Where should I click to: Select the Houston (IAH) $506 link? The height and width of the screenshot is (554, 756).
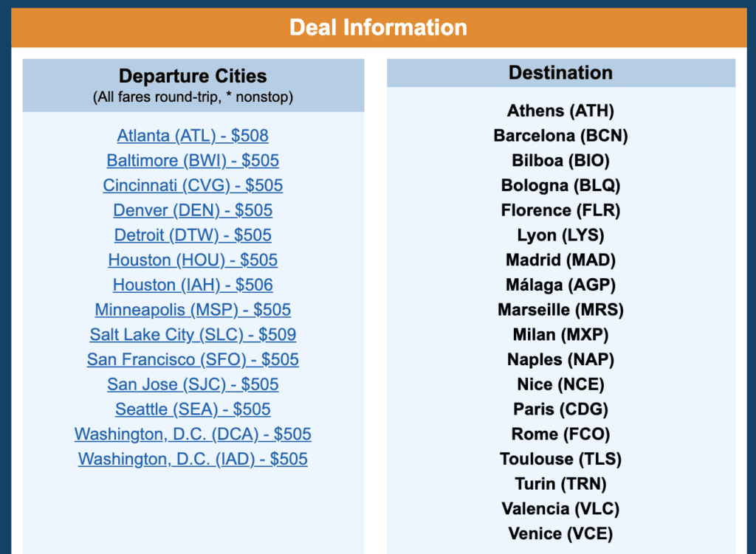point(193,285)
